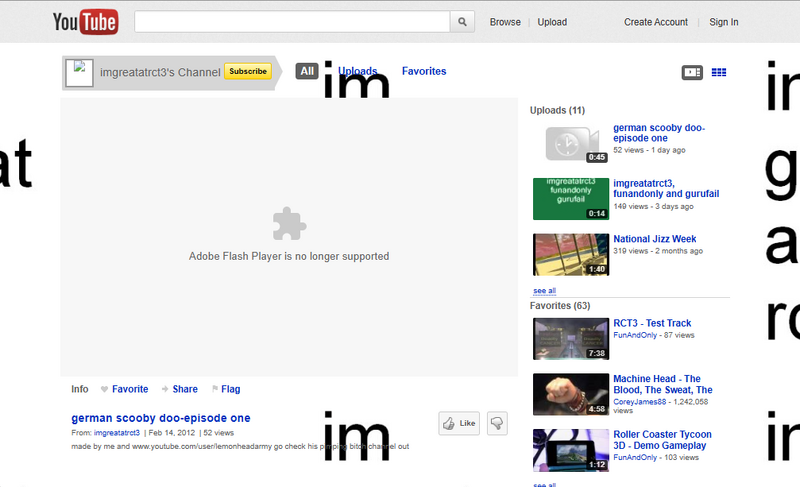Open german scooby doo-episode one title under the player
This screenshot has width=800, height=487.
pyautogui.click(x=161, y=418)
